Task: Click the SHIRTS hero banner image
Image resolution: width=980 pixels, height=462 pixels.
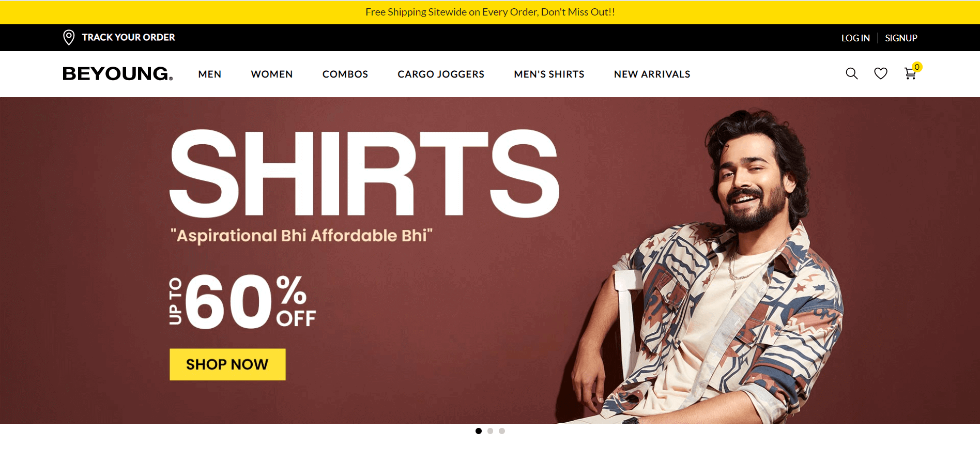Action: coord(490,260)
